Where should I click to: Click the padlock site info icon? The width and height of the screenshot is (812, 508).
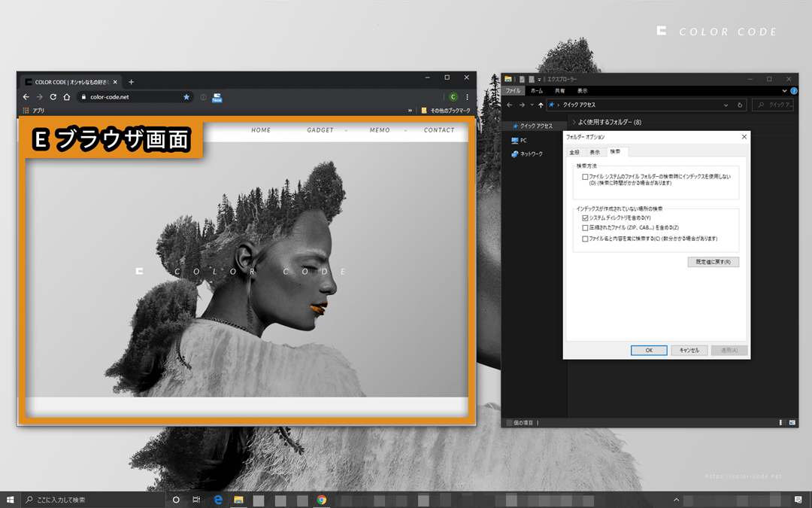83,97
